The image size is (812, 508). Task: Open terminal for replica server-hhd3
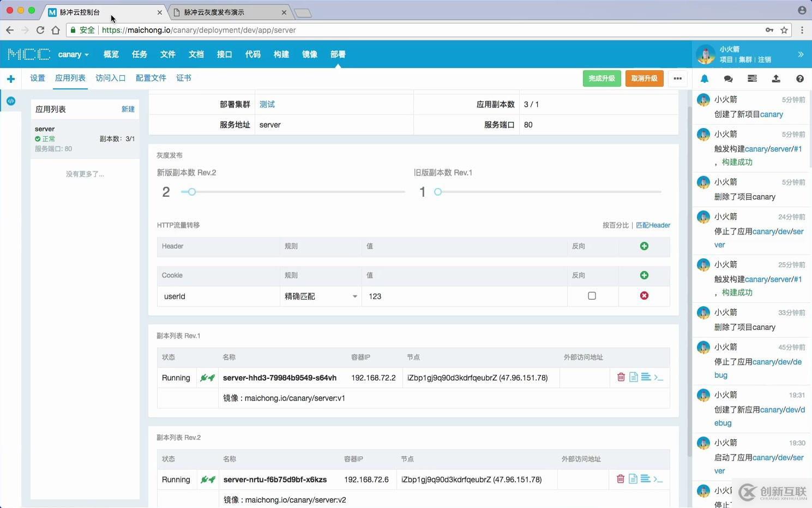[658, 377]
